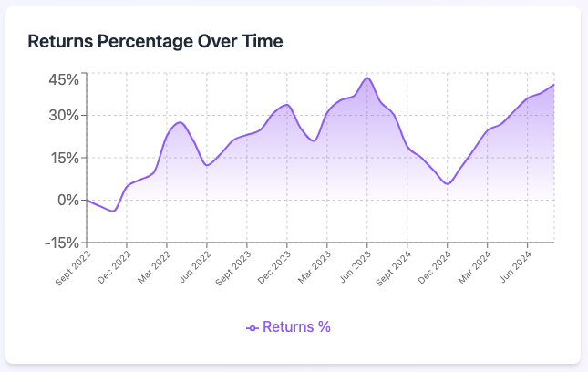Image resolution: width=588 pixels, height=372 pixels.
Task: Click the 15% y-axis label
Action: [x=64, y=158]
